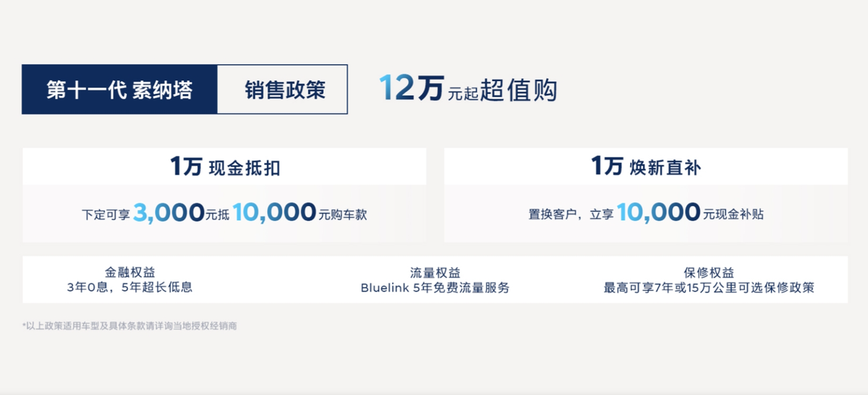Image resolution: width=868 pixels, height=395 pixels.
Task: Click the 3,000 deposit amount
Action: pyautogui.click(x=169, y=213)
